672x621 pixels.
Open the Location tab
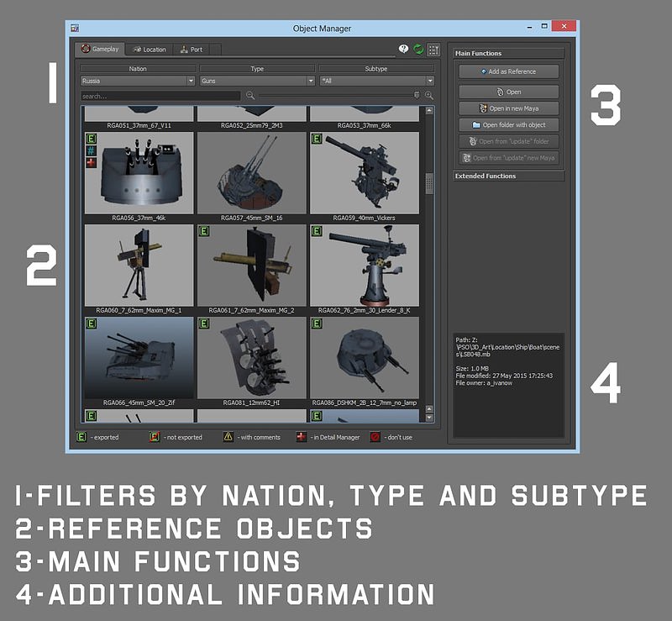pyautogui.click(x=150, y=50)
